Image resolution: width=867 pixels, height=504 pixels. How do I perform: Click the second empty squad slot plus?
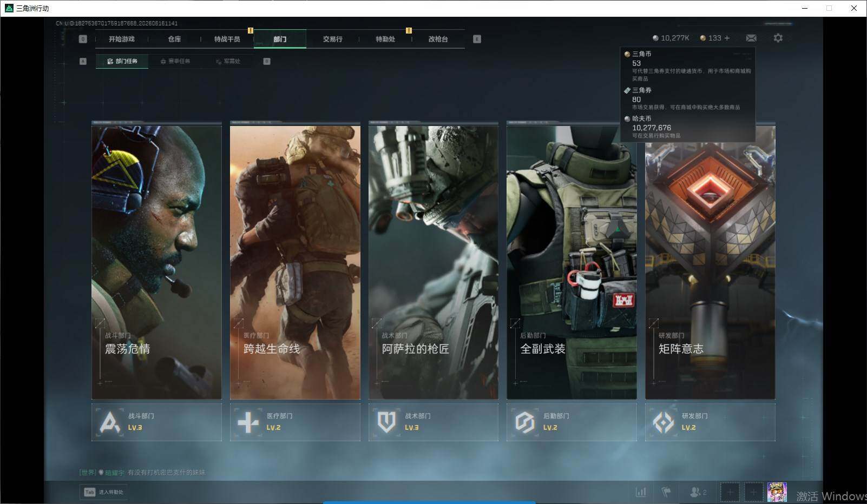tap(753, 492)
